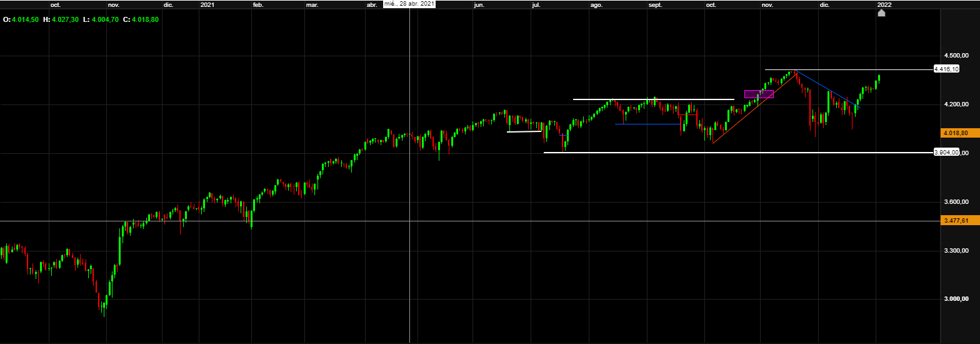Click the jun. label on the time axis
The image size is (980, 344).
[479, 4]
